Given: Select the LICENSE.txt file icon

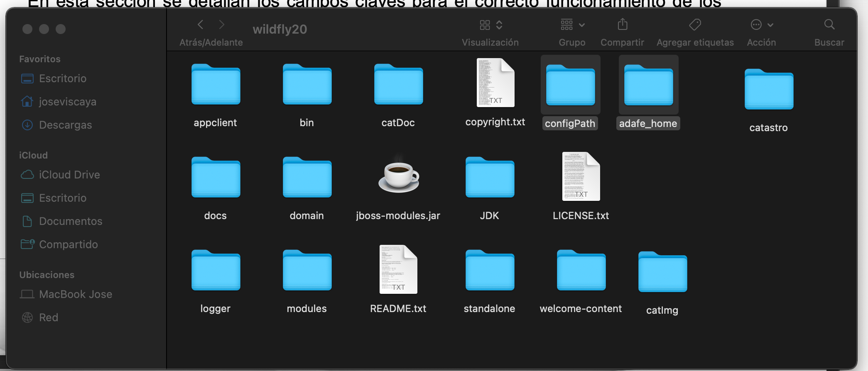Looking at the screenshot, I should (x=581, y=176).
